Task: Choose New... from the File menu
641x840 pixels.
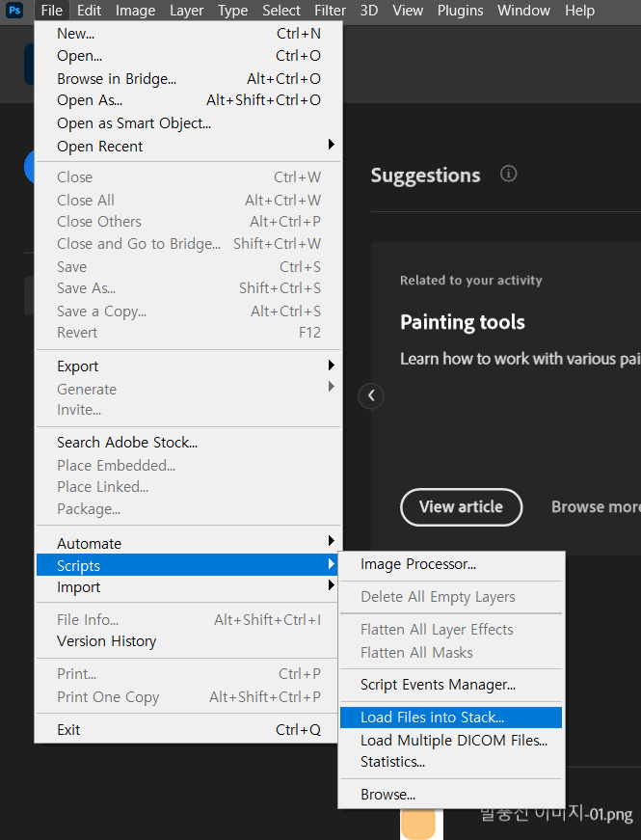Action: coord(189,34)
